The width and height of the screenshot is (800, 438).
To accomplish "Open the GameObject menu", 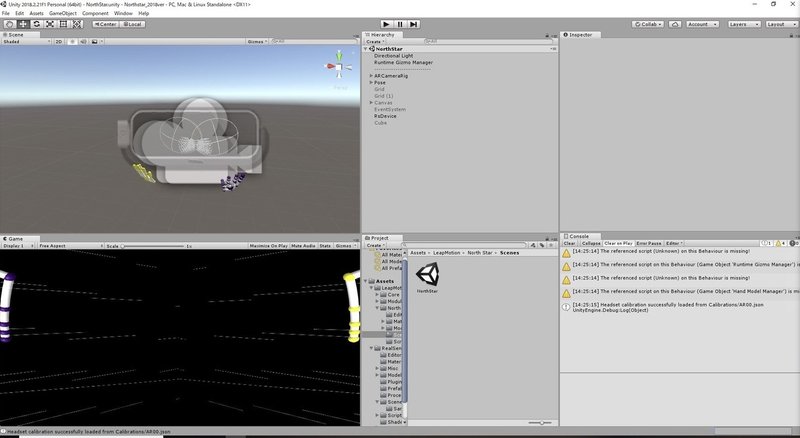I will (63, 13).
